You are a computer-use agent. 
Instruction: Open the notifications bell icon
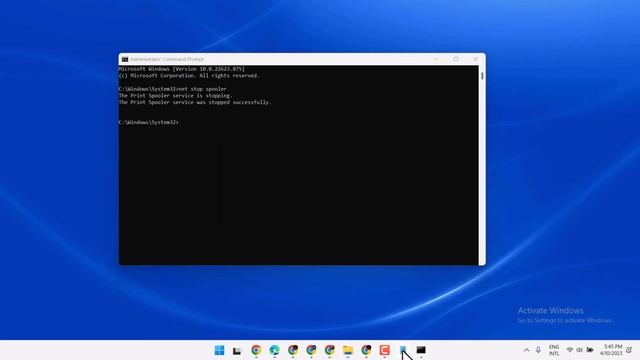[629, 350]
